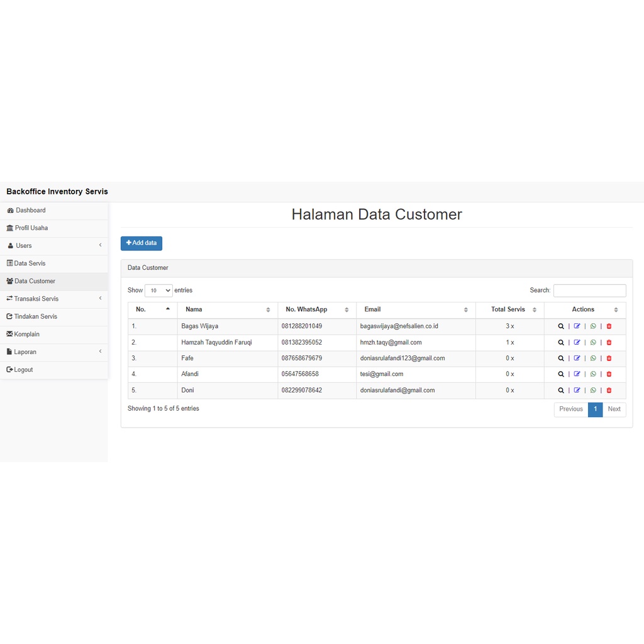Go to Next page
Screen dimensions: 644x644
click(614, 409)
